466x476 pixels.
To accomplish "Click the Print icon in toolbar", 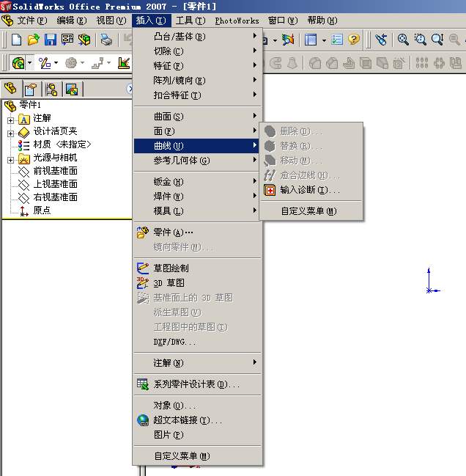I will [106, 40].
